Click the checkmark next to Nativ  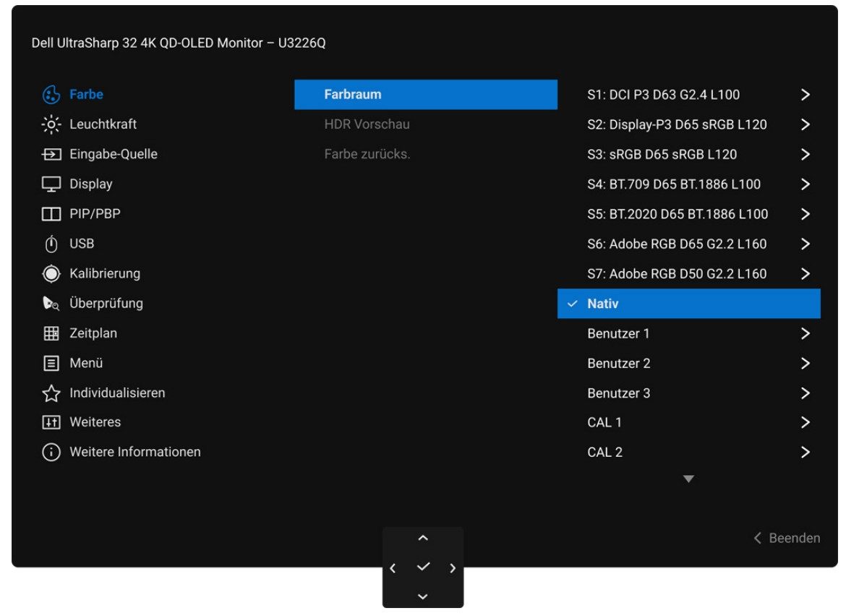[x=573, y=304]
